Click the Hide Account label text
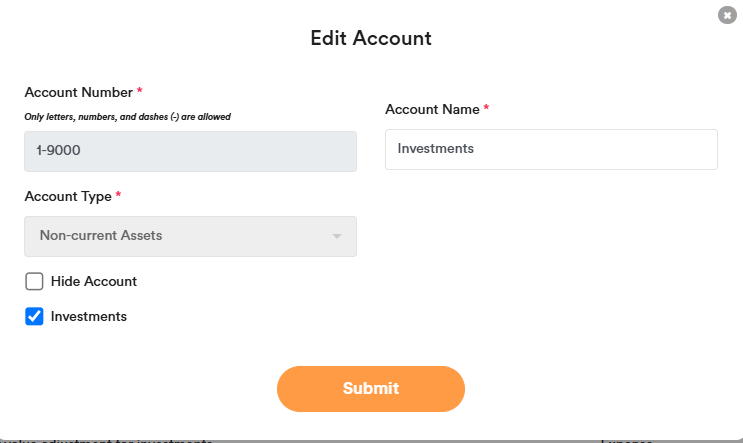The width and height of the screenshot is (743, 443). point(94,281)
